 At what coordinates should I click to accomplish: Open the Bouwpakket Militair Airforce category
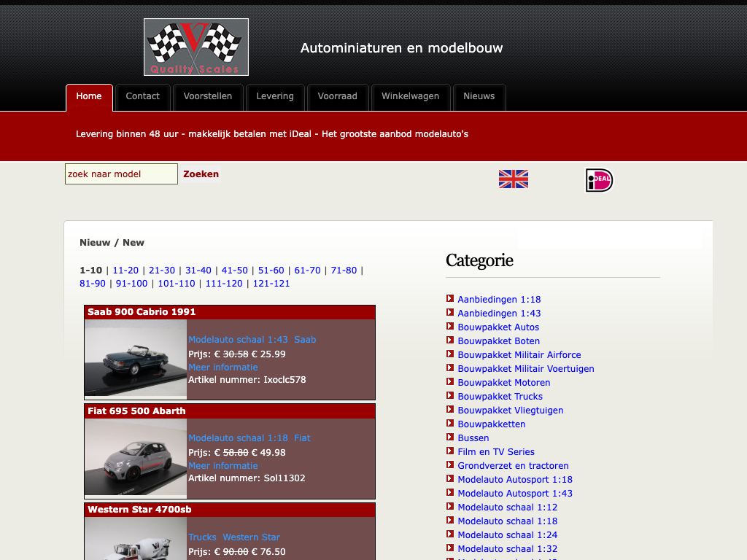click(x=519, y=355)
